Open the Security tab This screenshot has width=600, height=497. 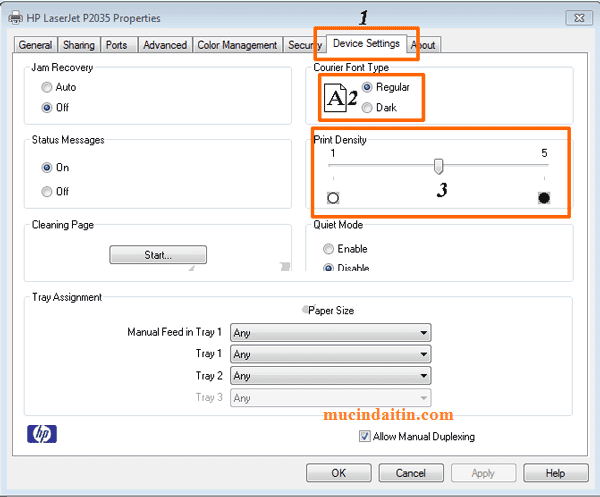(305, 45)
